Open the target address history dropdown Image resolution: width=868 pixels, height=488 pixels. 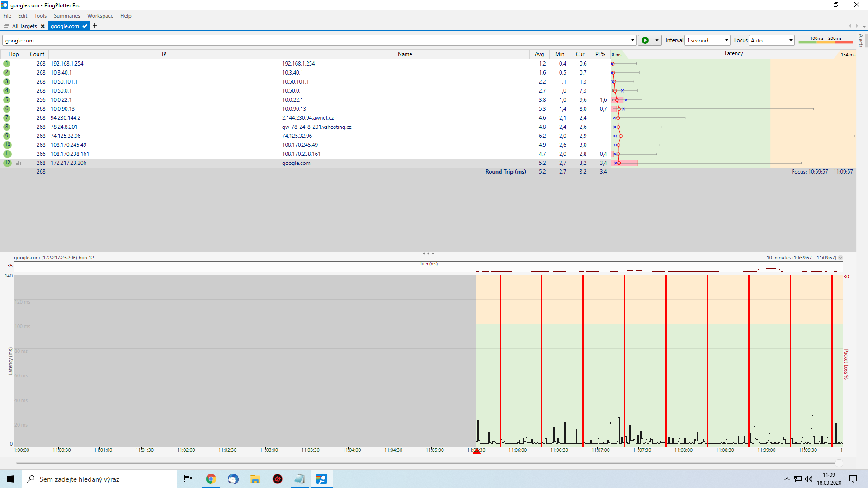[632, 40]
